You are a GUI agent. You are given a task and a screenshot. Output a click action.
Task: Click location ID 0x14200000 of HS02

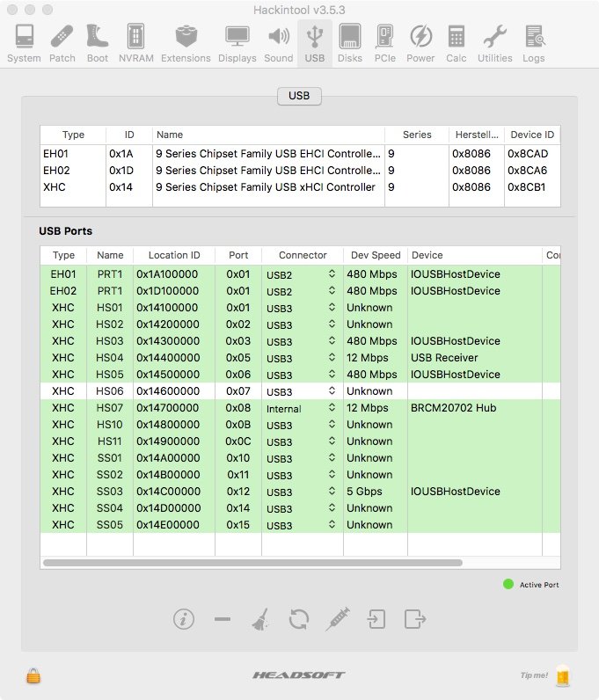[168, 324]
